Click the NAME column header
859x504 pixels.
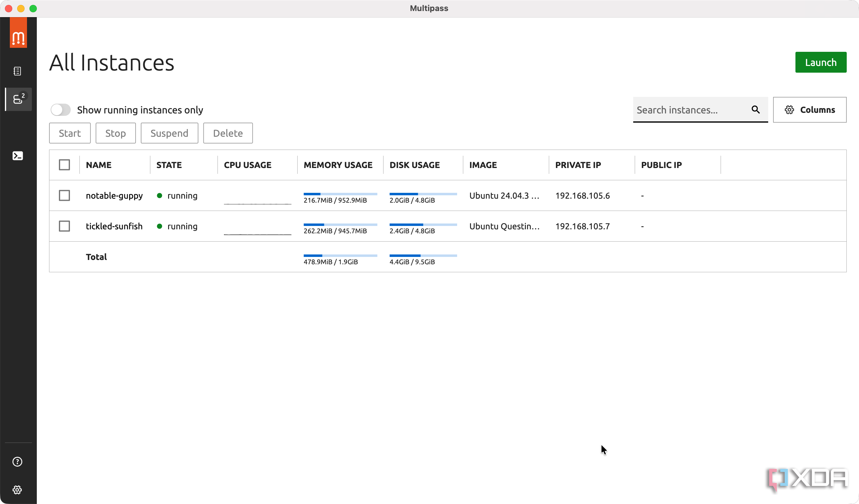98,165
